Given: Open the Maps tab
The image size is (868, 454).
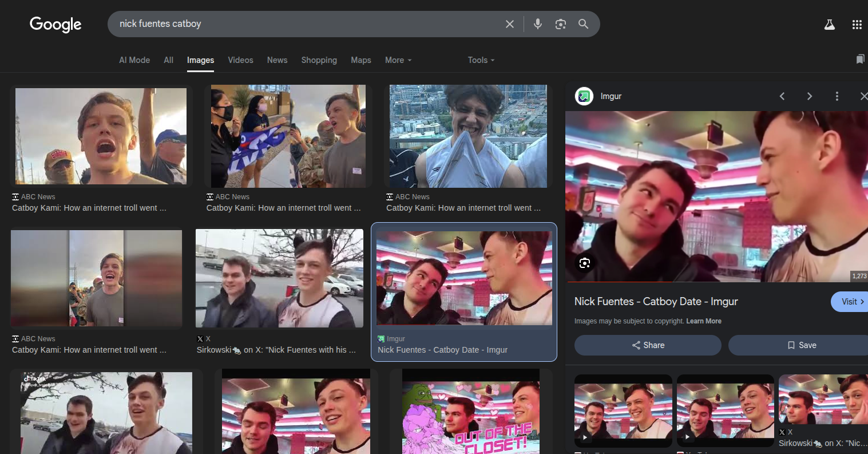Looking at the screenshot, I should (x=361, y=60).
